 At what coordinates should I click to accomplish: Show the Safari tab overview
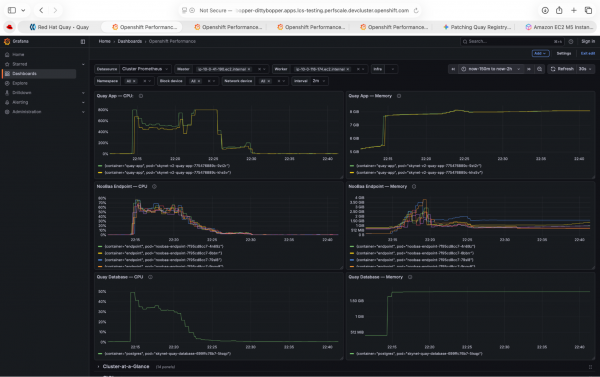[x=588, y=10]
